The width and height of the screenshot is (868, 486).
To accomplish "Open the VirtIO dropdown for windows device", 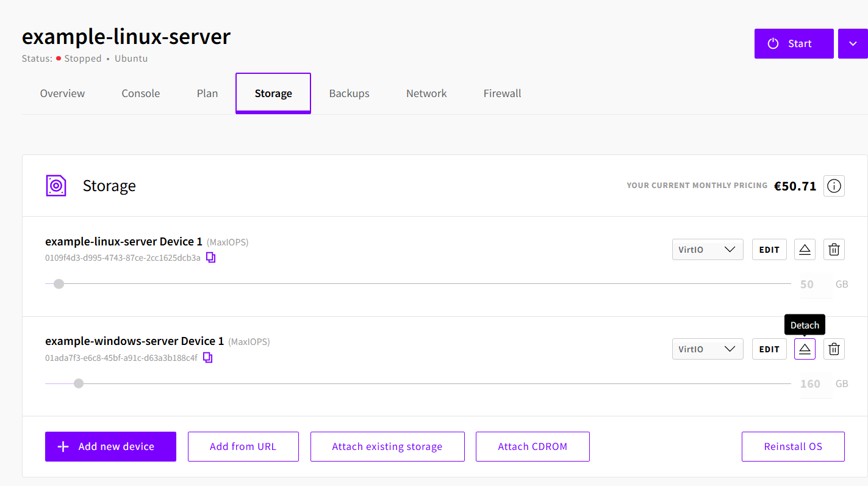I will pyautogui.click(x=707, y=349).
